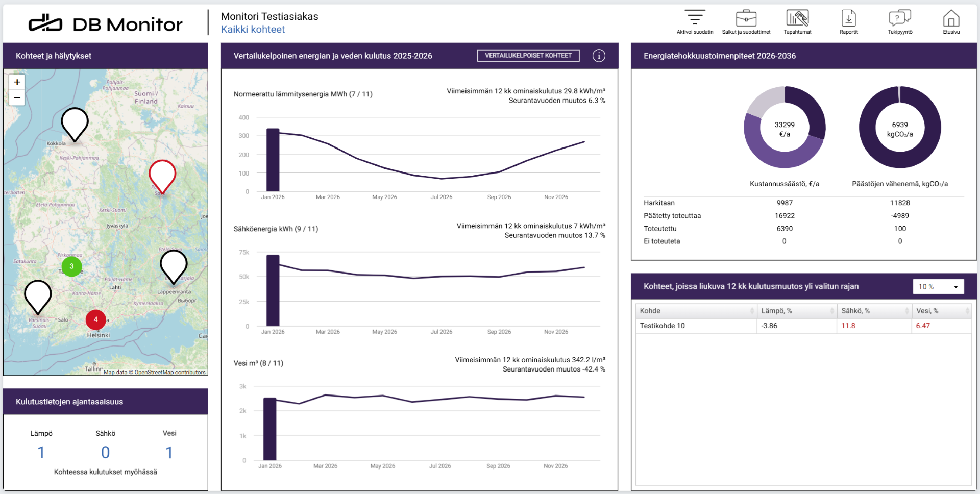This screenshot has width=980, height=494.
Task: Click the info icon in energy panel
Action: (x=599, y=56)
